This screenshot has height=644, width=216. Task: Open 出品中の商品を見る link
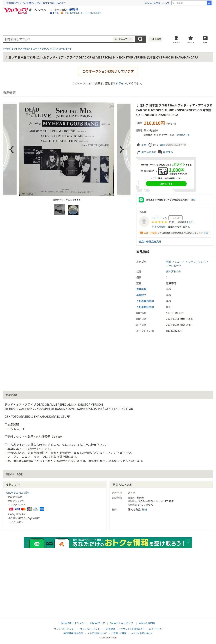(150, 242)
